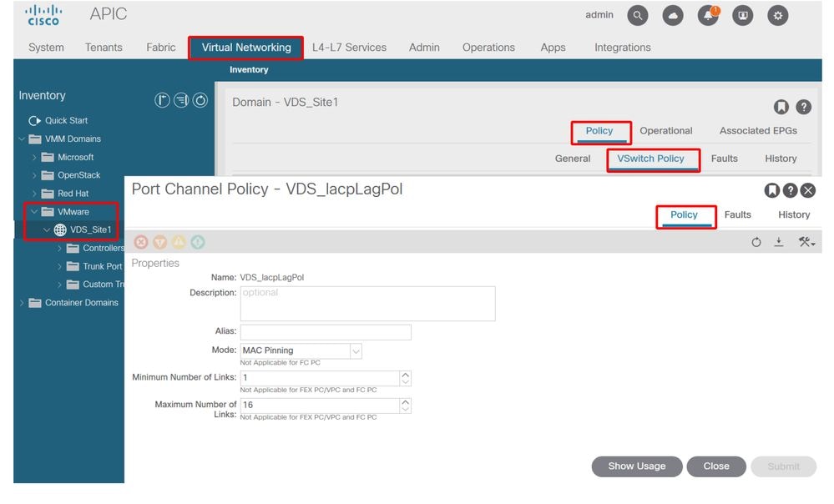Click the Show Usage button
The image size is (834, 504).
pyautogui.click(x=637, y=466)
